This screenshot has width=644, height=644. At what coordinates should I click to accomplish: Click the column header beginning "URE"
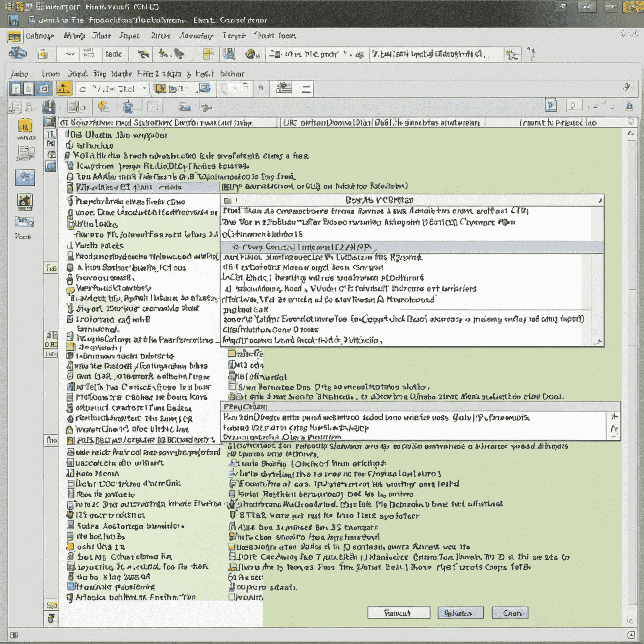(x=383, y=122)
